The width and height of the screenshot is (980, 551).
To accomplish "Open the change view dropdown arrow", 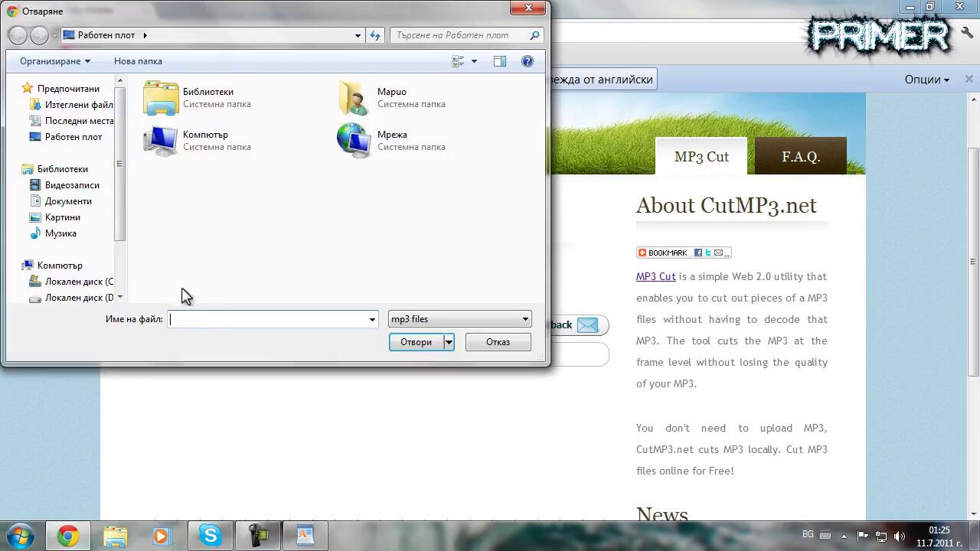I will (474, 61).
